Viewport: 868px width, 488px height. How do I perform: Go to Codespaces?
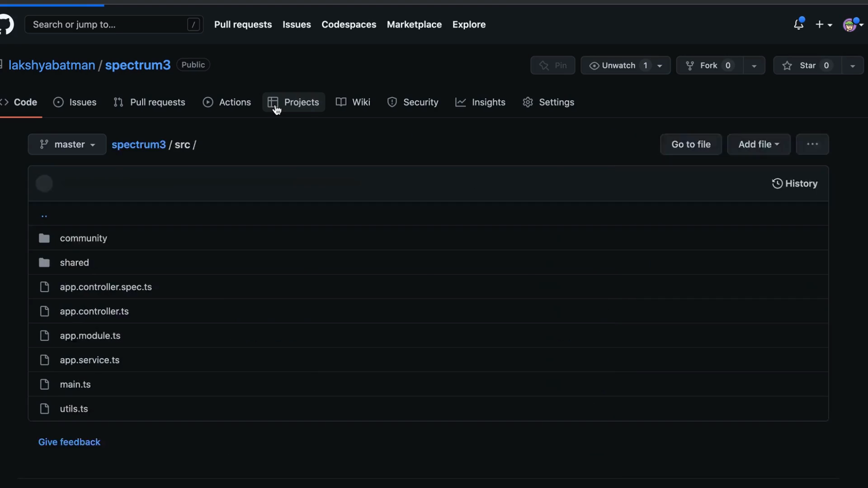pos(349,24)
